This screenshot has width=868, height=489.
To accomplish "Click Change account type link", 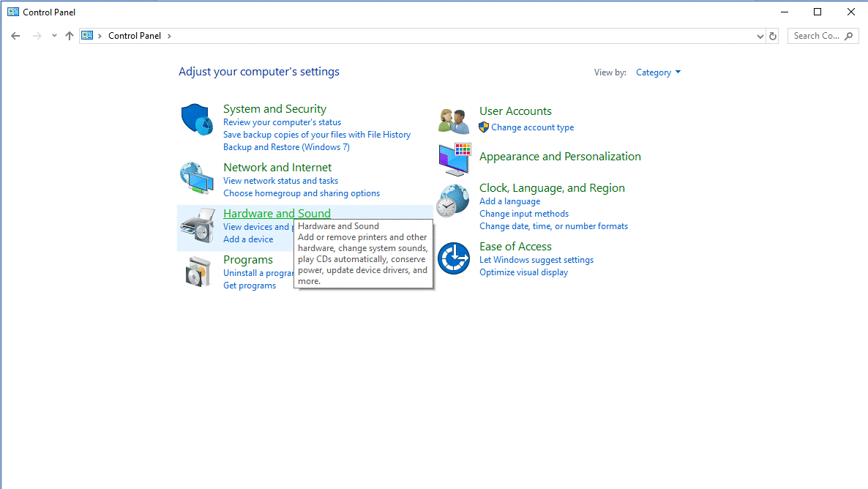I will [x=532, y=127].
